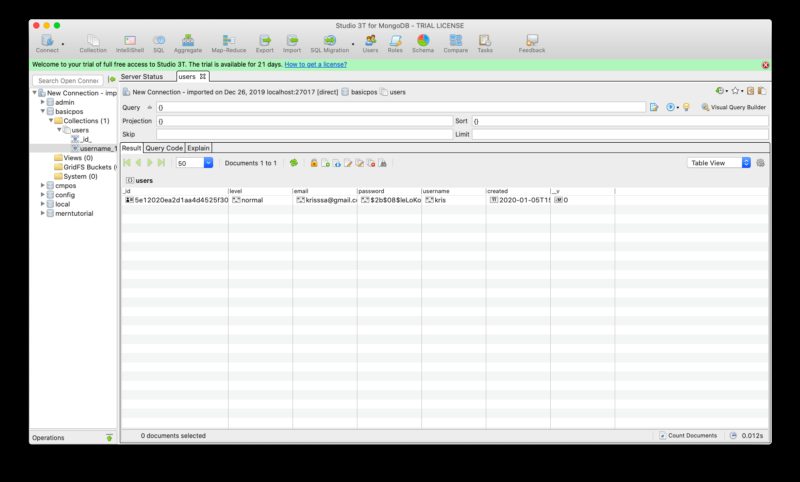Open the Tasks toolbar icon
The width and height of the screenshot is (800, 482).
pos(485,43)
